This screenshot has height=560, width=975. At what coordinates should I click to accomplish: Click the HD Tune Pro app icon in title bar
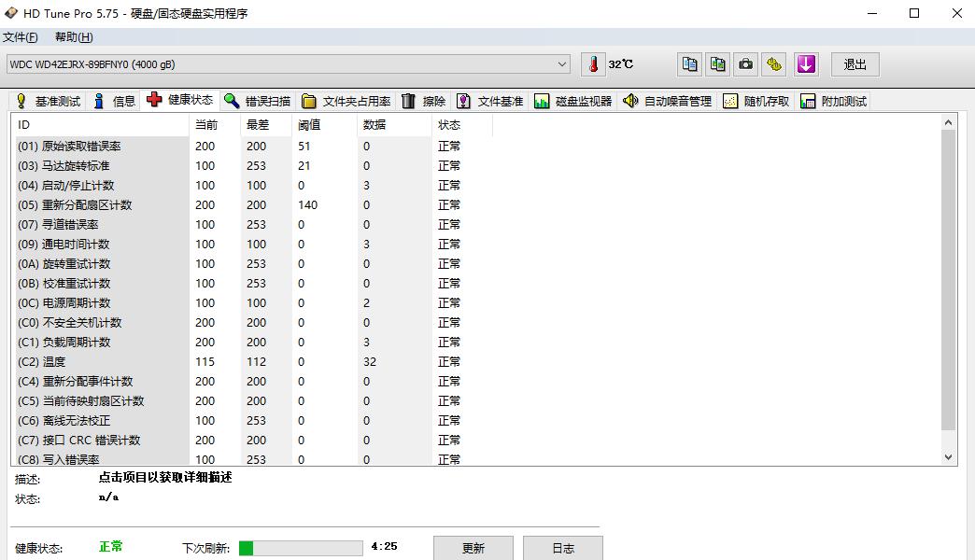tap(10, 12)
